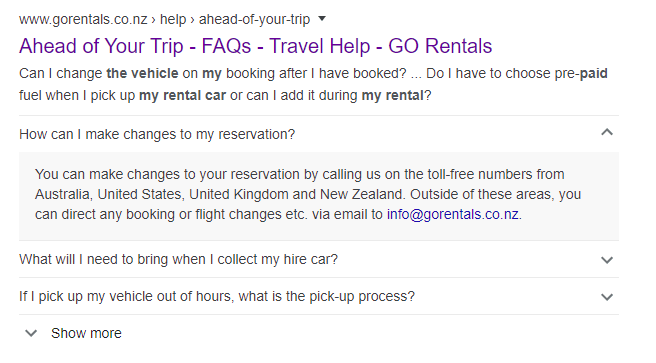Click "GO Rentals" at end of result title
The height and width of the screenshot is (363, 656).
(x=440, y=46)
